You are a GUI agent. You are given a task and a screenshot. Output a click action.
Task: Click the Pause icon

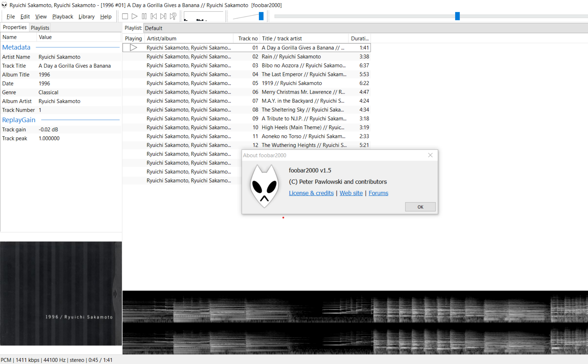(144, 16)
